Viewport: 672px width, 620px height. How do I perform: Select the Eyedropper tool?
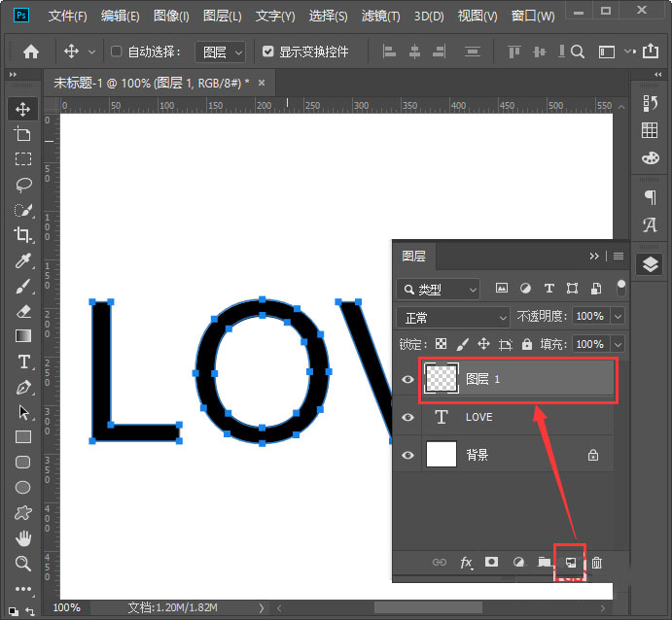tap(23, 260)
